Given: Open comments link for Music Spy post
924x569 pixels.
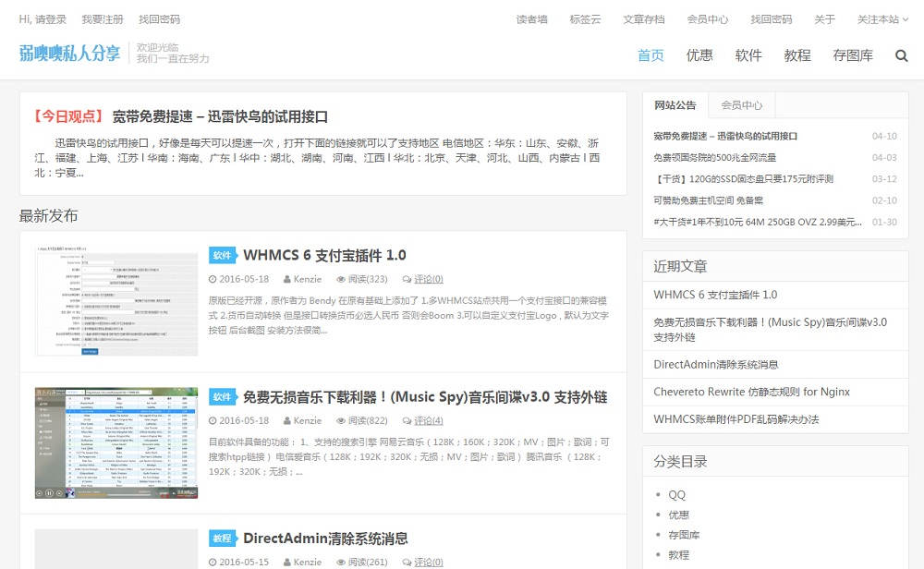Looking at the screenshot, I should [x=428, y=420].
